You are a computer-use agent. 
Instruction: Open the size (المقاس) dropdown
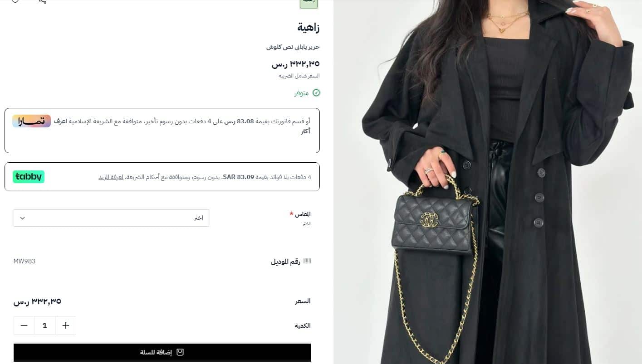click(111, 218)
